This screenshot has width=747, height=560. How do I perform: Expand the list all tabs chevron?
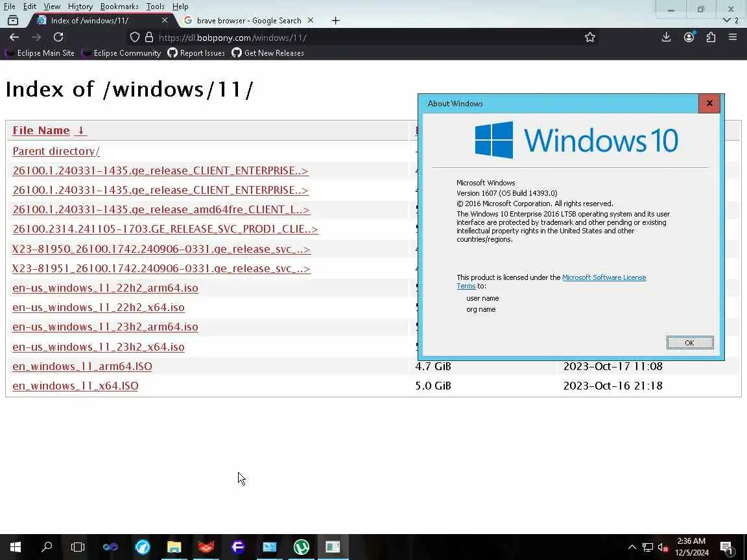coord(726,21)
